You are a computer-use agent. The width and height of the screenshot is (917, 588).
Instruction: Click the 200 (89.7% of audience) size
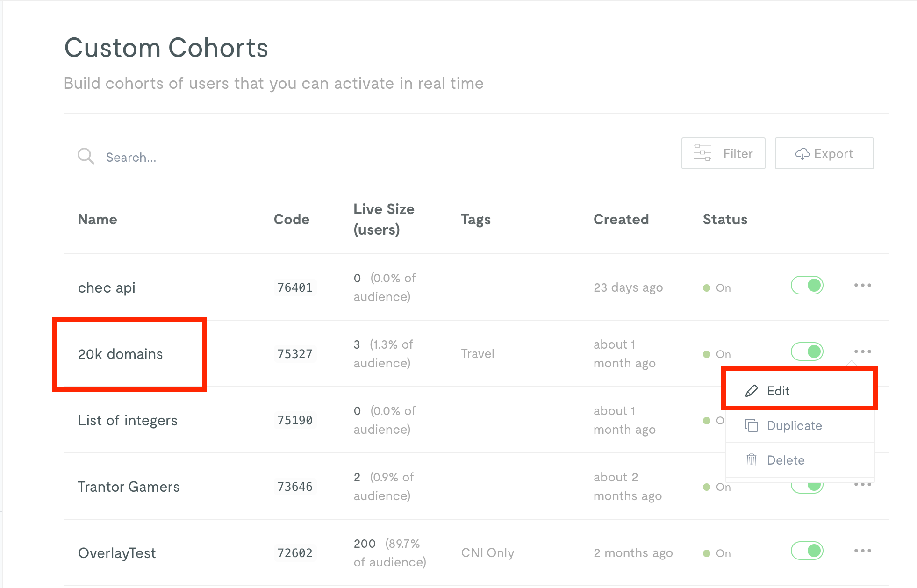pyautogui.click(x=390, y=553)
